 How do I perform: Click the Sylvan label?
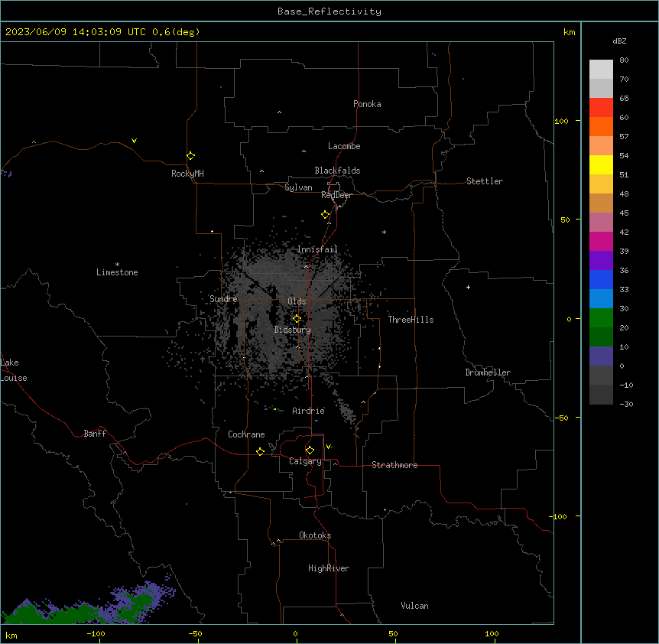click(298, 187)
